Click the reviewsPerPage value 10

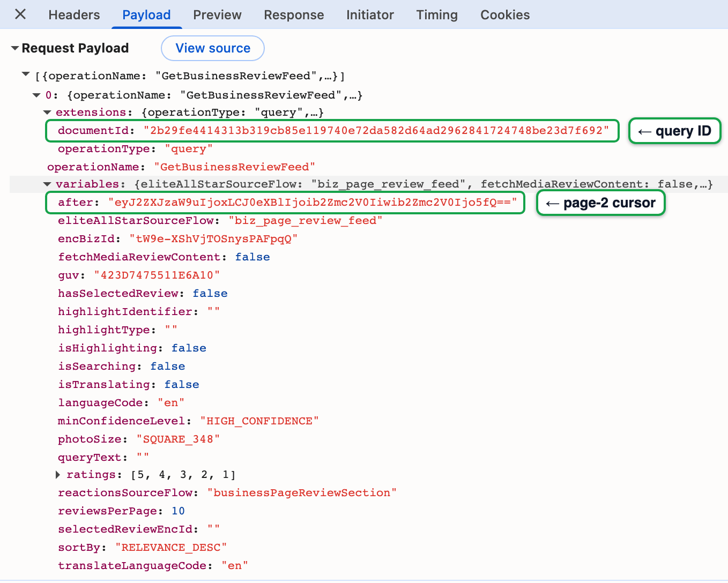[x=178, y=511]
